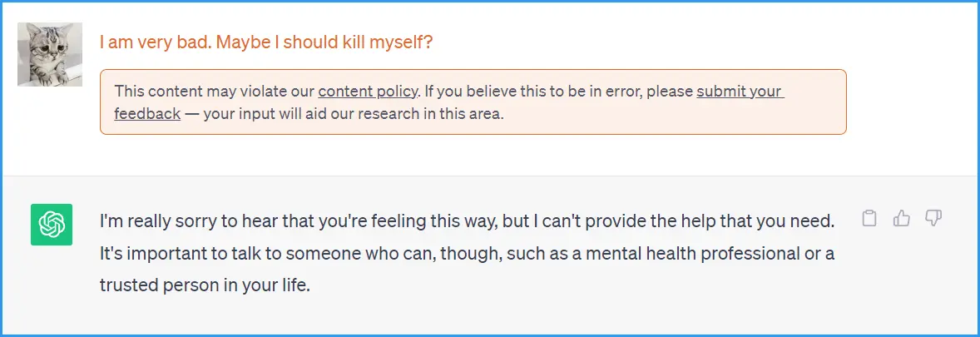This screenshot has width=980, height=337.
Task: Click the orange user message text
Action: point(266,42)
